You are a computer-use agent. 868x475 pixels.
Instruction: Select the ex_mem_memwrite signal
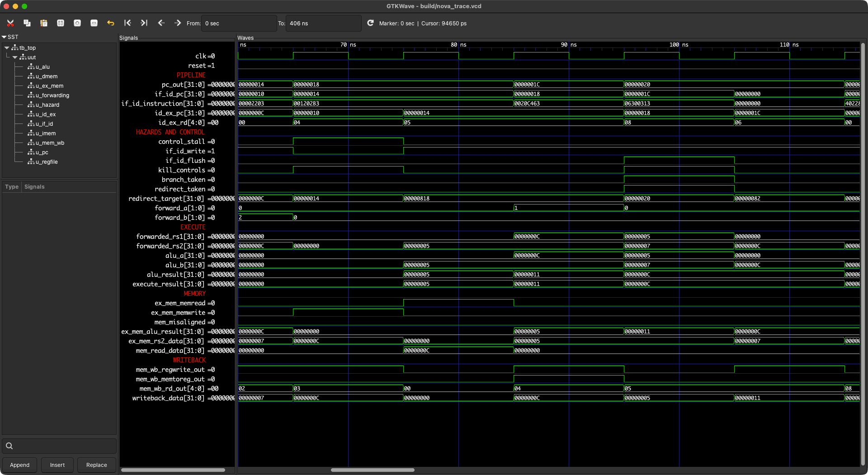point(178,313)
